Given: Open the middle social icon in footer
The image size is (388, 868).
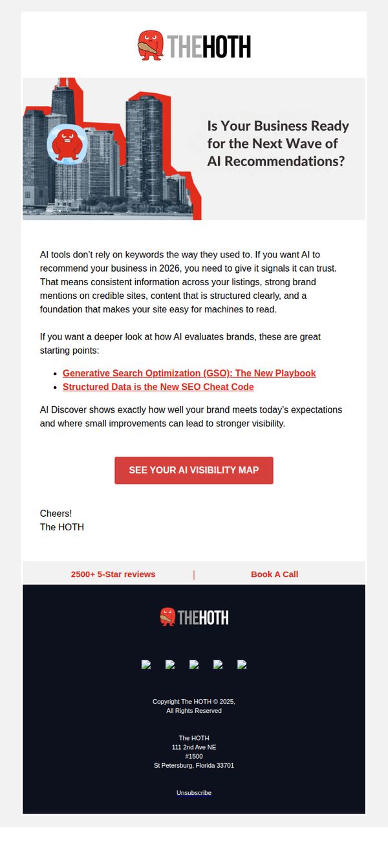Looking at the screenshot, I should coord(194,664).
